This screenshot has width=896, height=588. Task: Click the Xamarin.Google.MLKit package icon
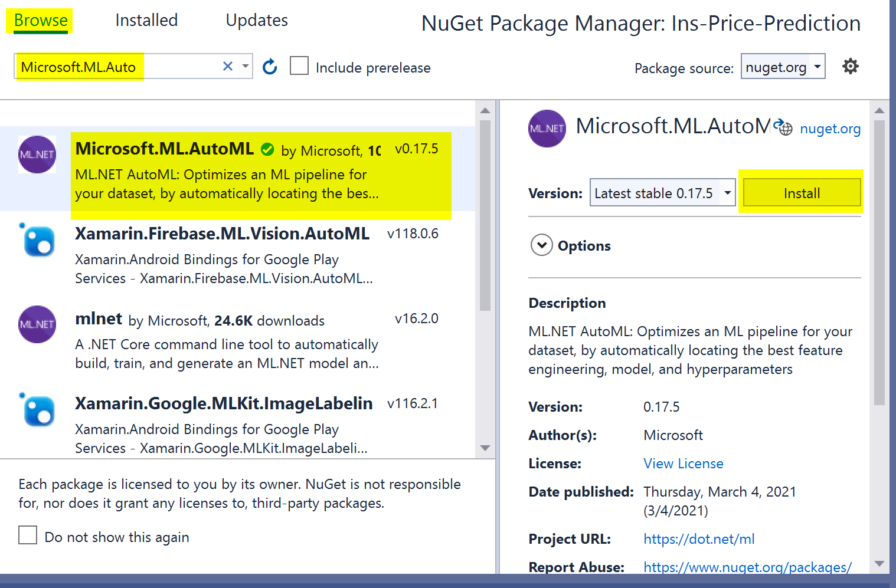[37, 409]
